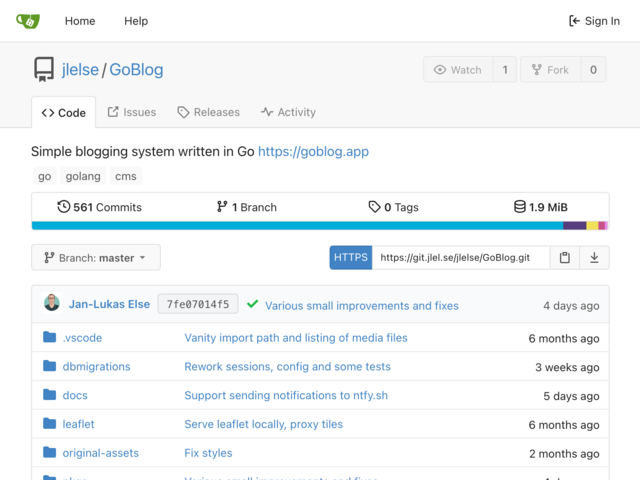Image resolution: width=640 pixels, height=480 pixels.
Task: Select the go topic tag
Action: (44, 176)
